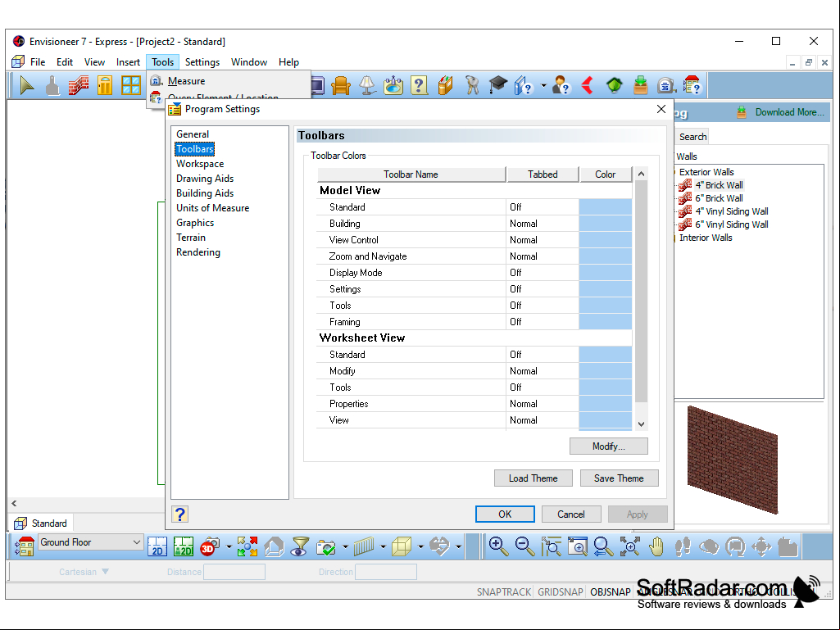Image resolution: width=840 pixels, height=630 pixels.
Task: Pick the window tool icon
Action: point(131,86)
